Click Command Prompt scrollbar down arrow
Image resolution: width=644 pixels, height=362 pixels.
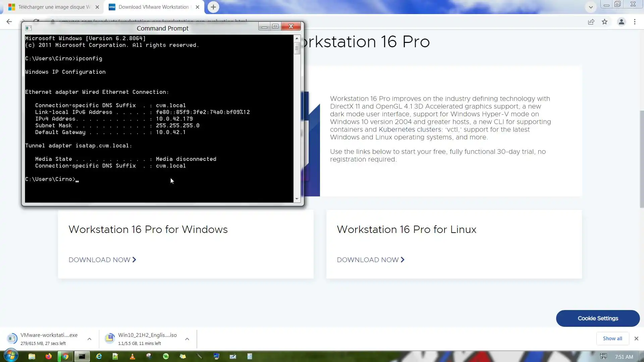[297, 199]
